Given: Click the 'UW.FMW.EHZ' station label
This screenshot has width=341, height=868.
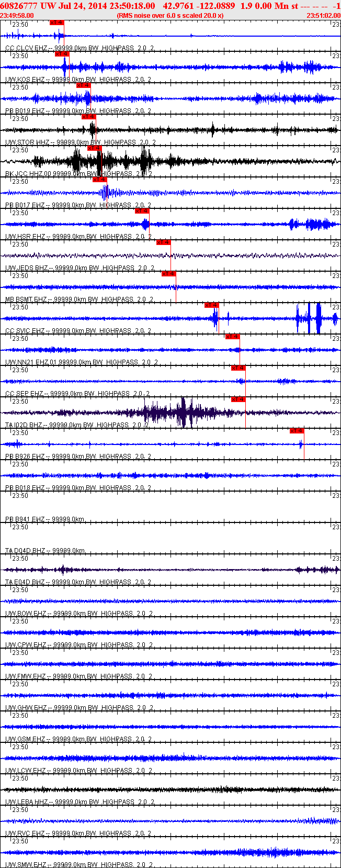Looking at the screenshot, I should tap(25, 676).
